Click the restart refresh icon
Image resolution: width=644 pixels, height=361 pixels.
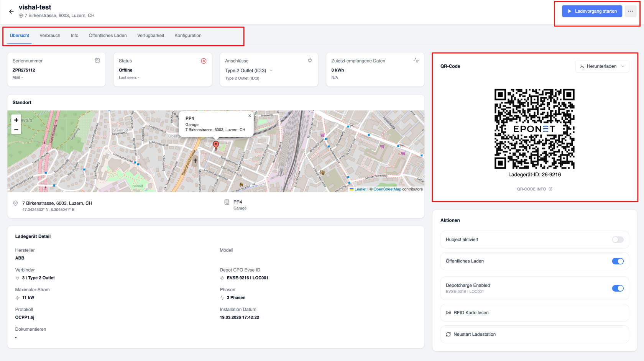point(448,335)
